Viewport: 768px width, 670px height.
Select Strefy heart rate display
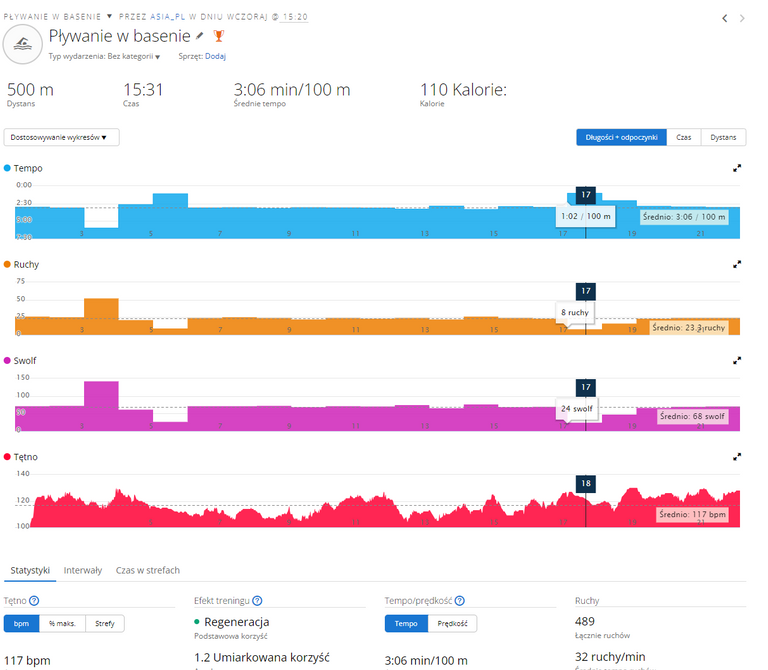pos(105,623)
